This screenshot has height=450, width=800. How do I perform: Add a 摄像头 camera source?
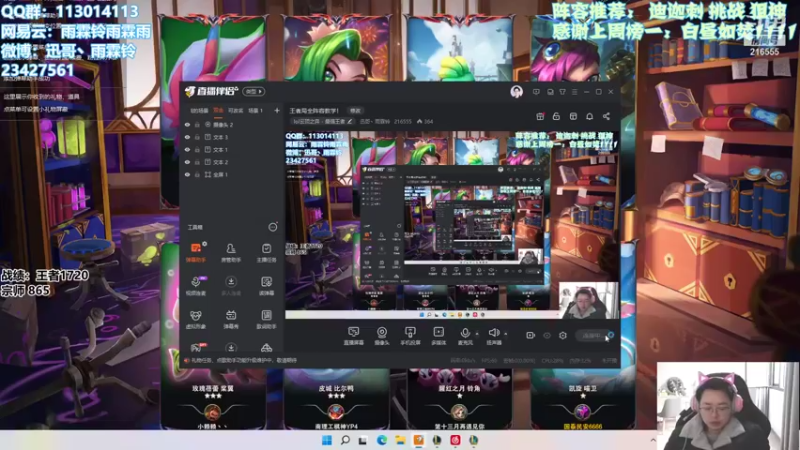(x=382, y=336)
